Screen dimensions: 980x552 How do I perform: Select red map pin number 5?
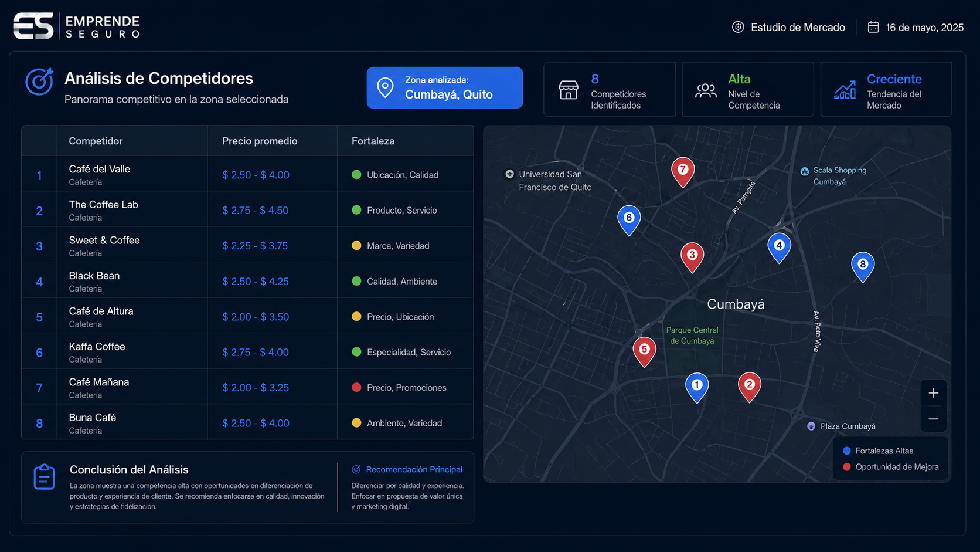644,352
